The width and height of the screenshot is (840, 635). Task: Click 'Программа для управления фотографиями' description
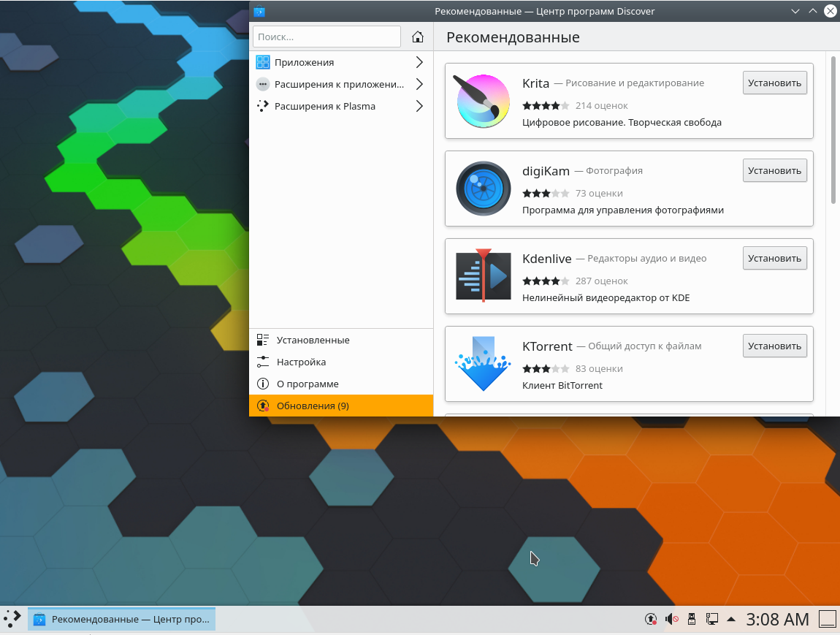click(623, 210)
